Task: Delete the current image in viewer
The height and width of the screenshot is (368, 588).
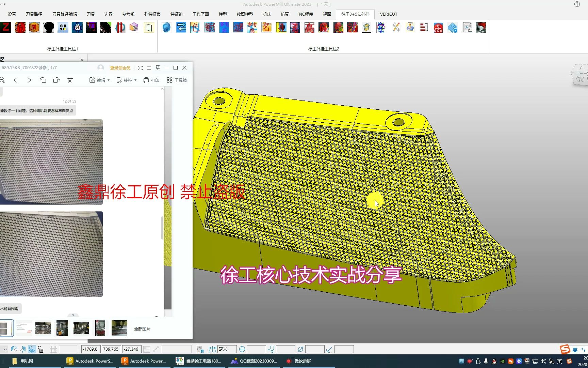Action: click(x=70, y=80)
